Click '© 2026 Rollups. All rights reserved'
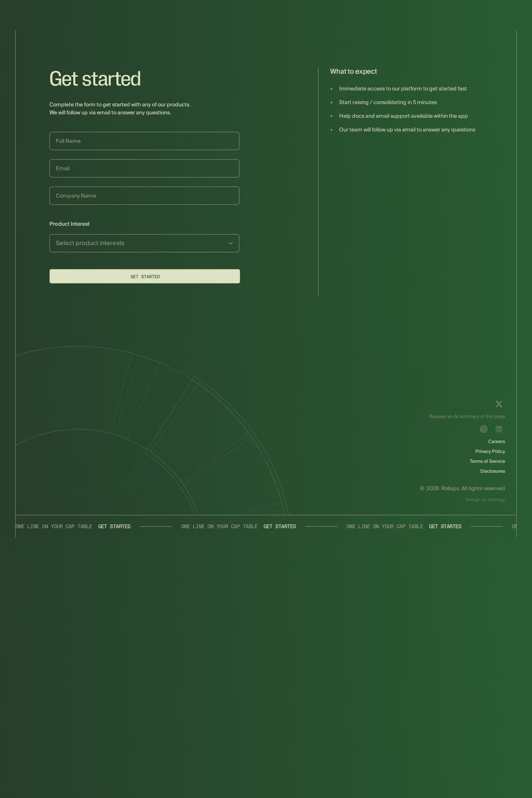 coord(462,488)
